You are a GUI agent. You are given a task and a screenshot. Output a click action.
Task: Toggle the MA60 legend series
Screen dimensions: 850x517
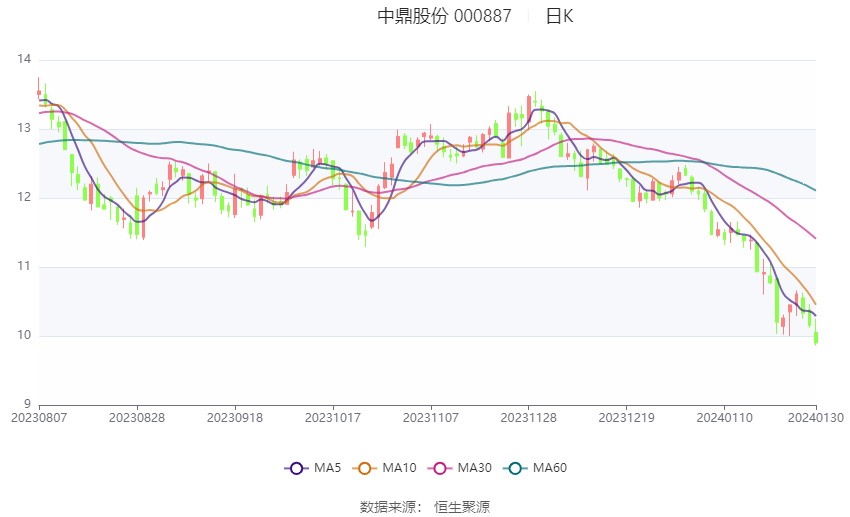[x=535, y=468]
